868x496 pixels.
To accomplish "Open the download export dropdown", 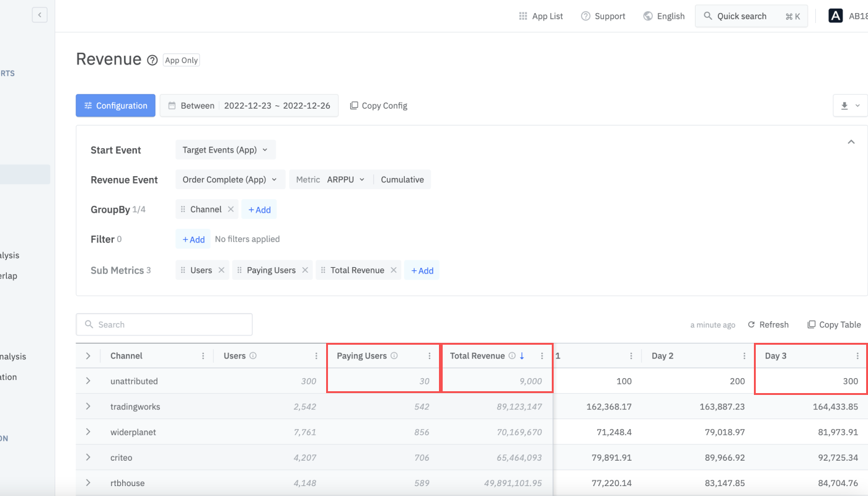I will coord(850,105).
